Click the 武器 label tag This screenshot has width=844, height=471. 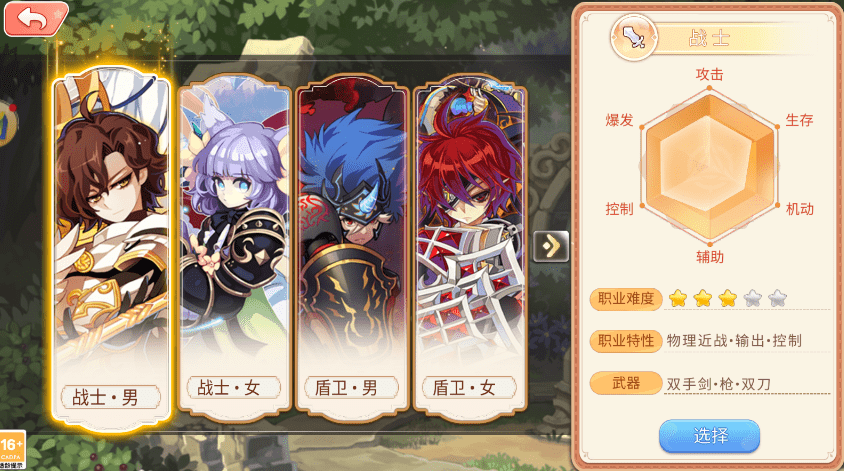coord(625,383)
